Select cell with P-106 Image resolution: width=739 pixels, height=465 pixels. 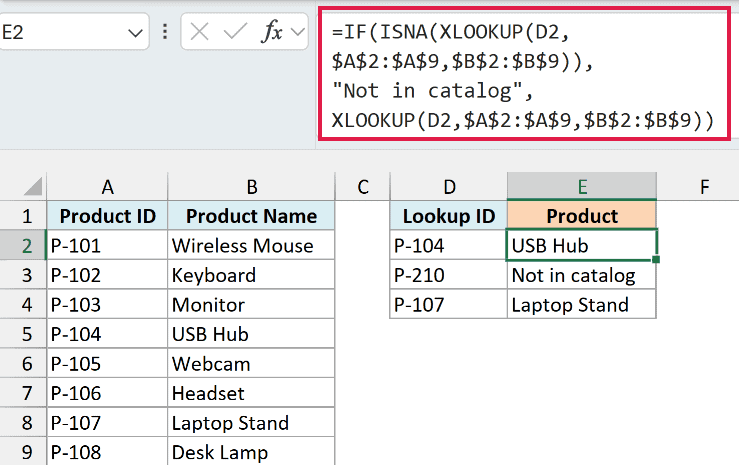pyautogui.click(x=107, y=393)
